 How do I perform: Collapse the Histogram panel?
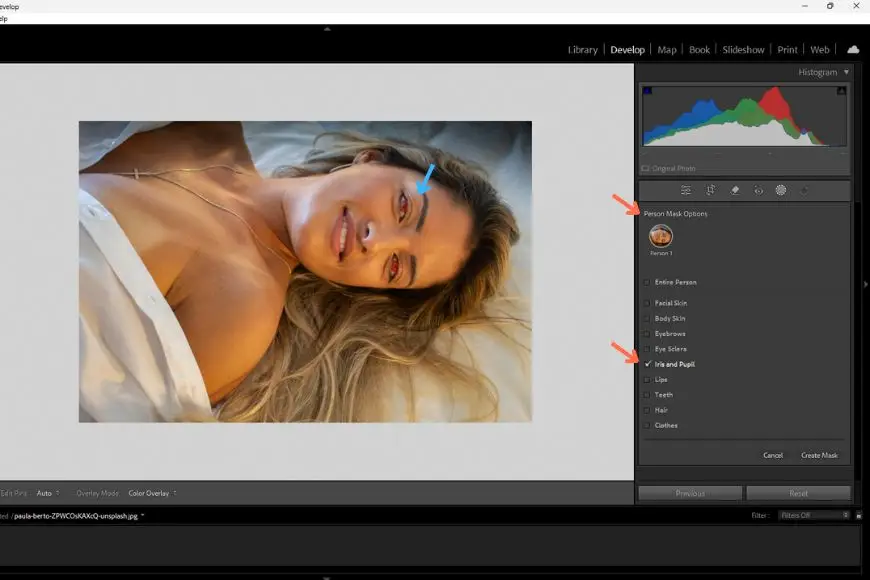point(845,71)
